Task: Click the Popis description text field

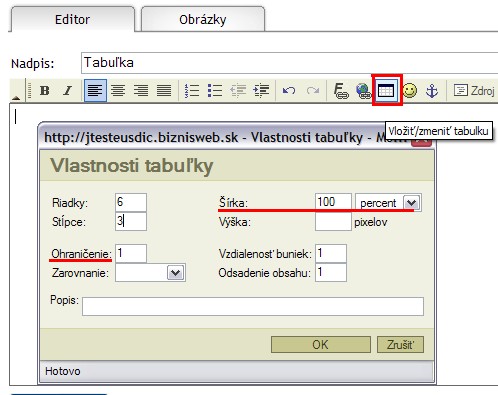Action: point(253,306)
